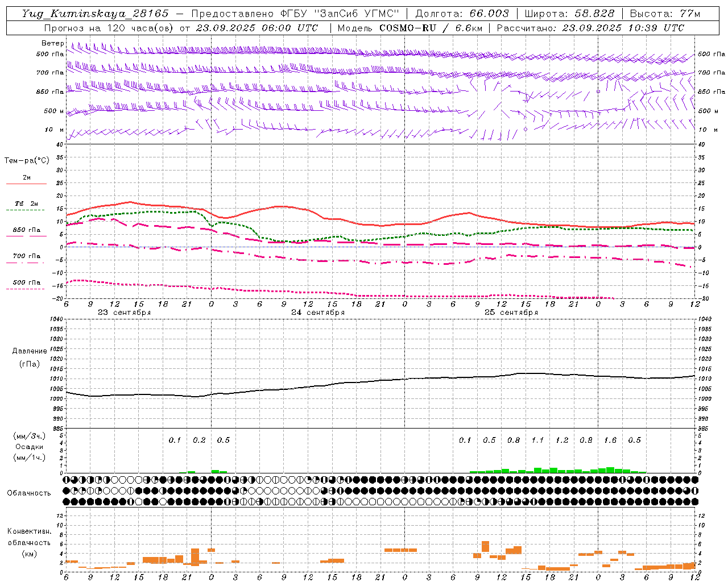Click 40 at top of left temperature axis

click(x=60, y=144)
